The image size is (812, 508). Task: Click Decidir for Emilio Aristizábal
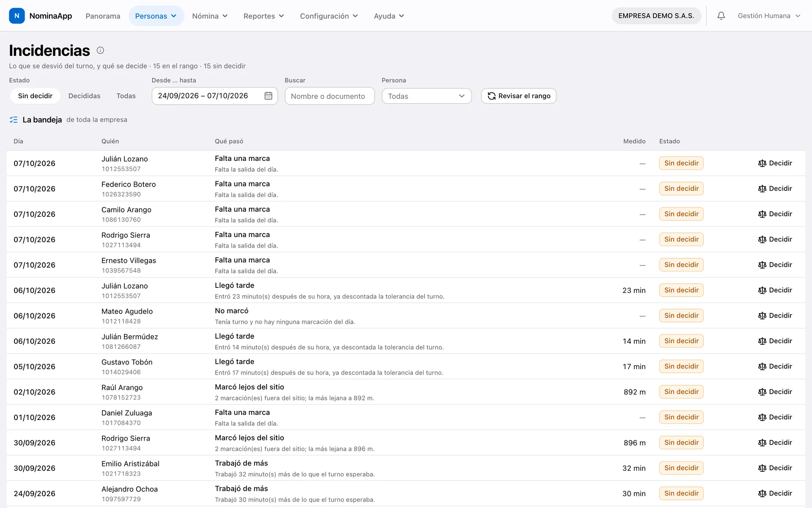pyautogui.click(x=775, y=468)
